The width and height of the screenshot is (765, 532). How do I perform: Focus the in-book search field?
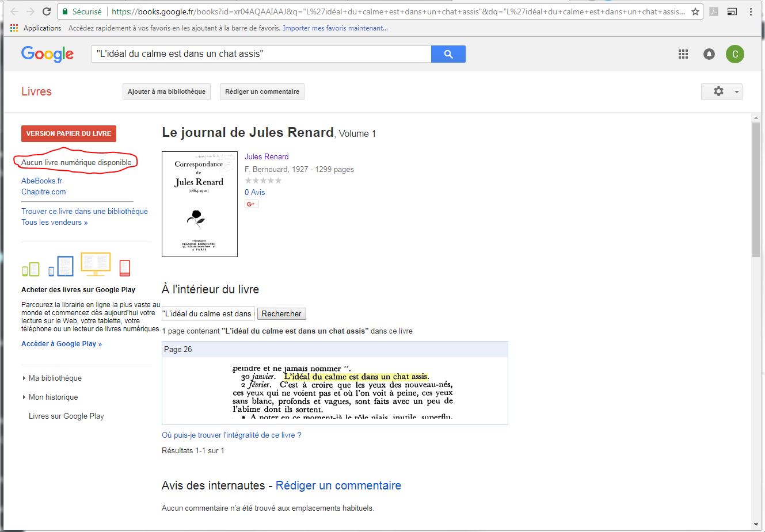208,313
